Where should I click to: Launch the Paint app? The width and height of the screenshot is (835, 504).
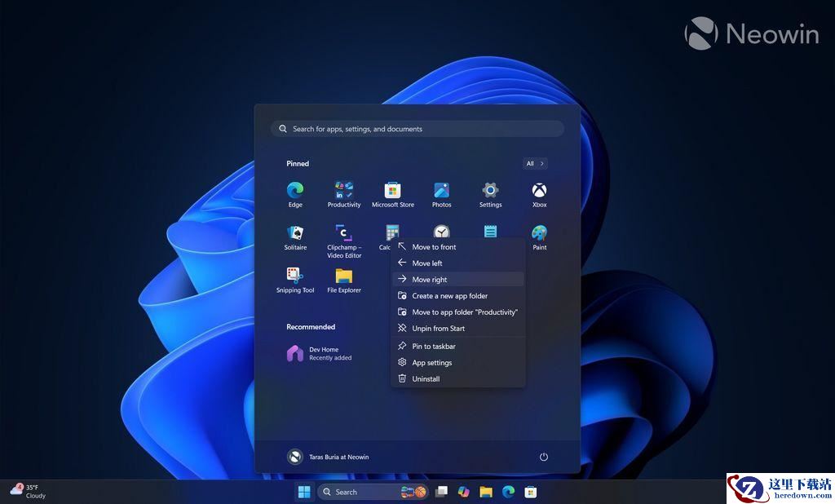pyautogui.click(x=540, y=237)
